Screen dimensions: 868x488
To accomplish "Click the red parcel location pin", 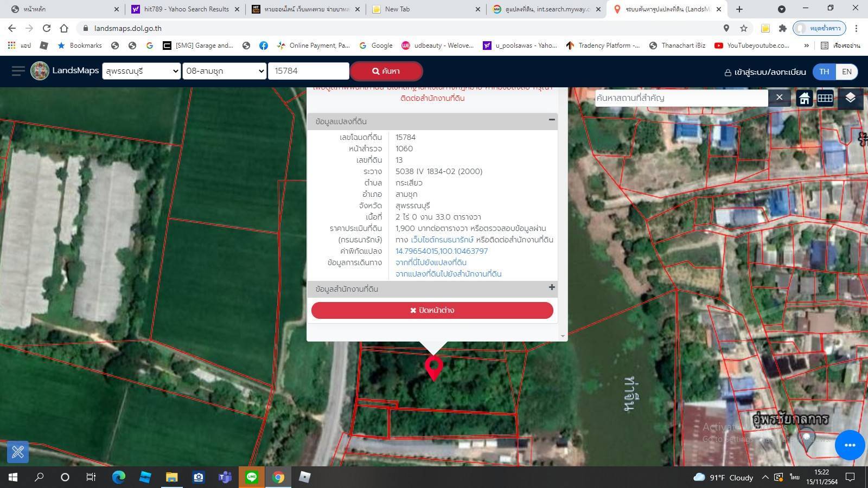I will [433, 369].
